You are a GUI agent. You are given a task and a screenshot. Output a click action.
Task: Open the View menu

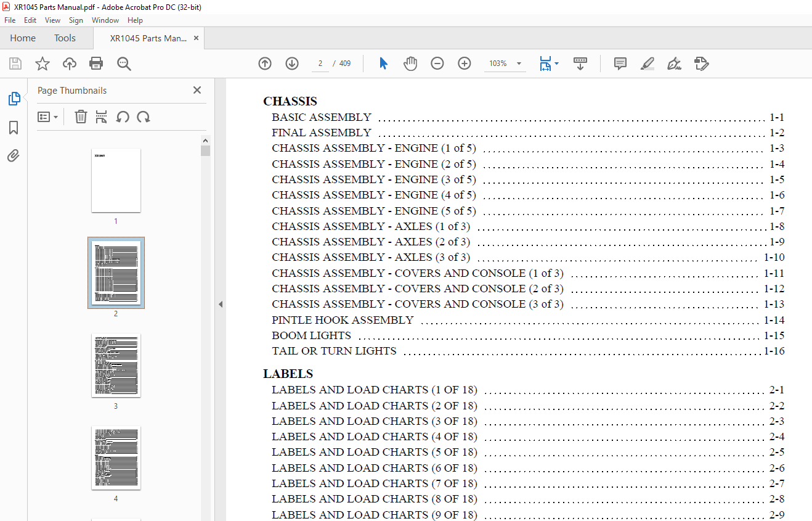(52, 20)
